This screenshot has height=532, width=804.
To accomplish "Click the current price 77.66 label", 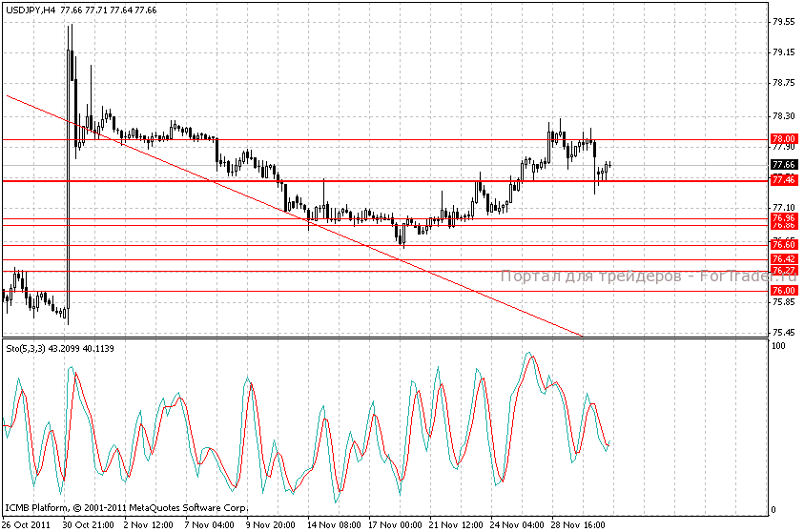I will coord(783,164).
